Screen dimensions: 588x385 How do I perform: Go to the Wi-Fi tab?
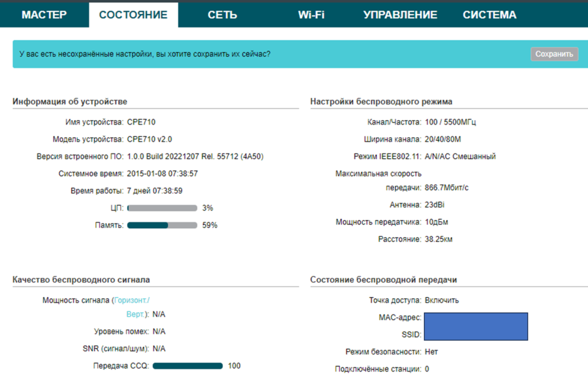coord(311,15)
